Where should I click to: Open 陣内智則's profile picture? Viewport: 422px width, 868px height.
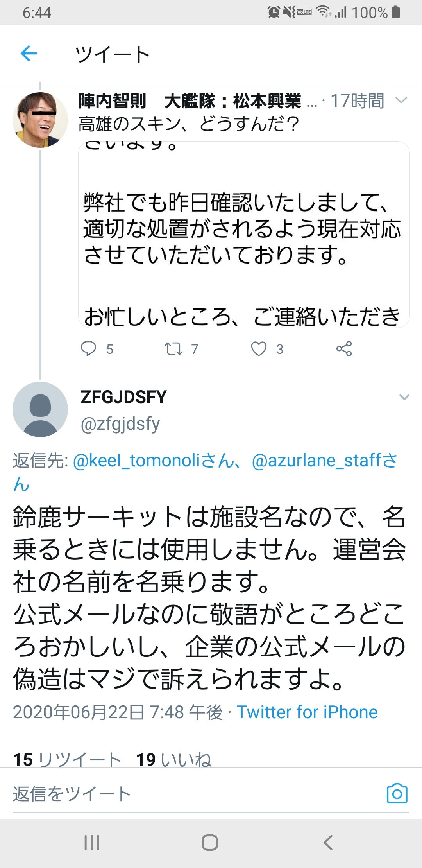tap(40, 119)
